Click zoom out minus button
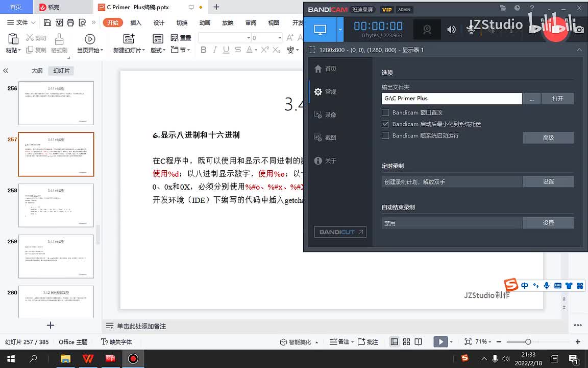The image size is (588, 368). (499, 342)
